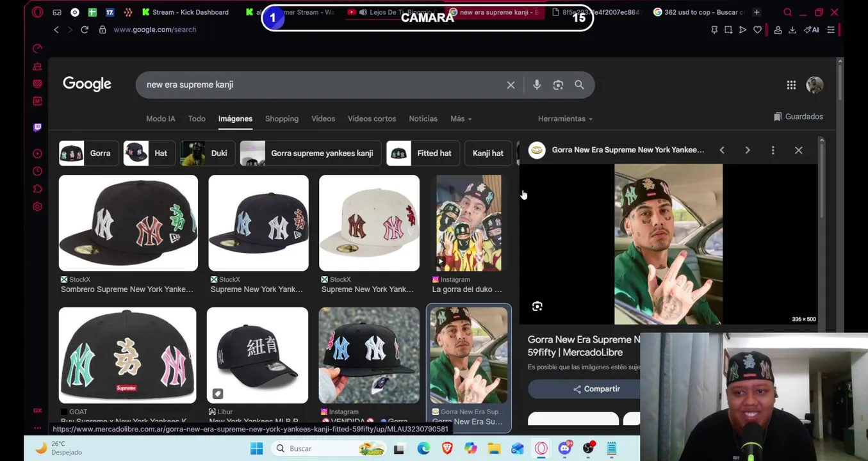Filter results by the Hat chip

(148, 153)
